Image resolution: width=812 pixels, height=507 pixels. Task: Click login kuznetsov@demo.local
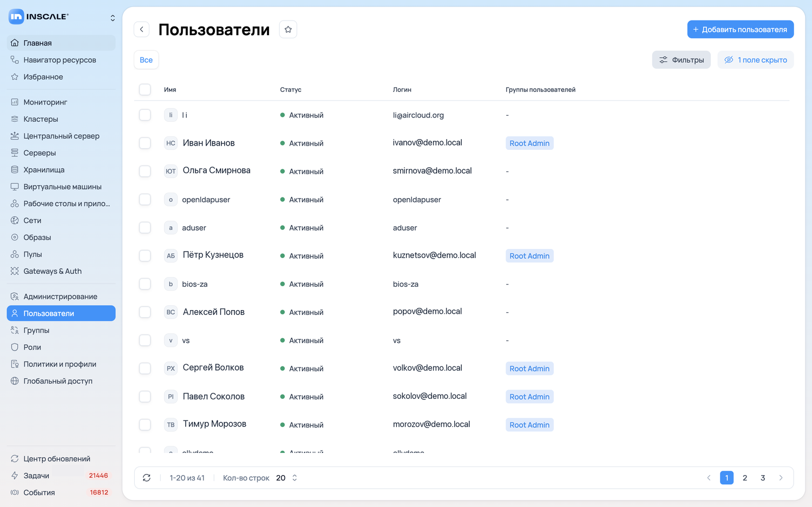(434, 255)
